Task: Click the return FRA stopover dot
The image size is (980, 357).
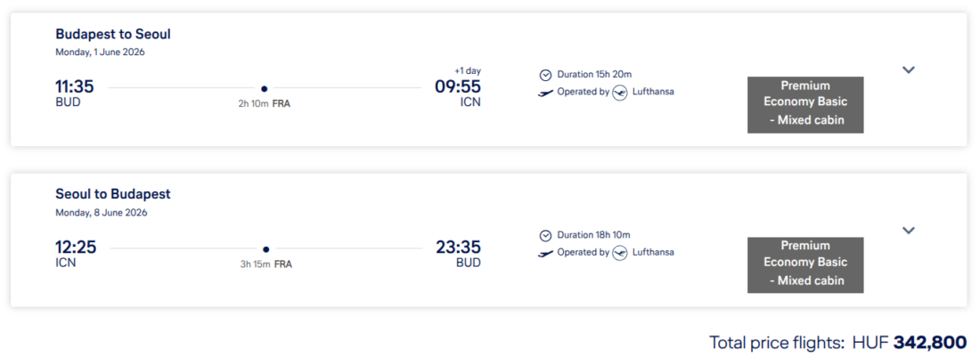Action: point(265,249)
